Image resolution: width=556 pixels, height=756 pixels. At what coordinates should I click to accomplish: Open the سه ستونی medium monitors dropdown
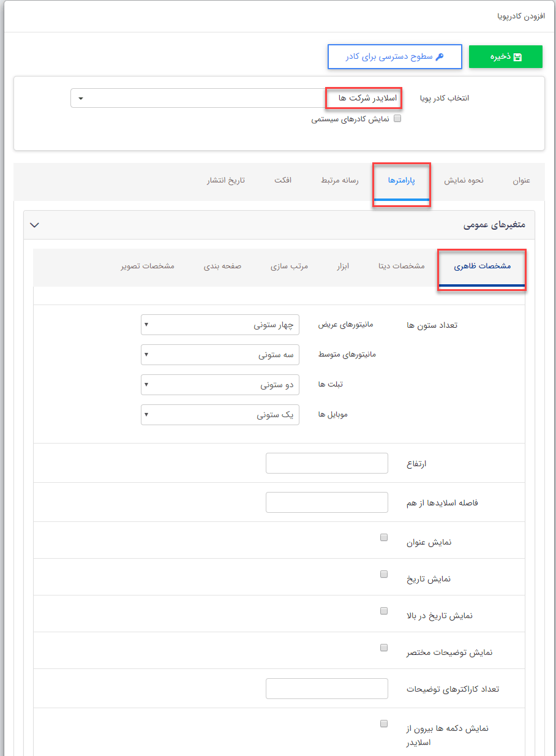tap(220, 354)
